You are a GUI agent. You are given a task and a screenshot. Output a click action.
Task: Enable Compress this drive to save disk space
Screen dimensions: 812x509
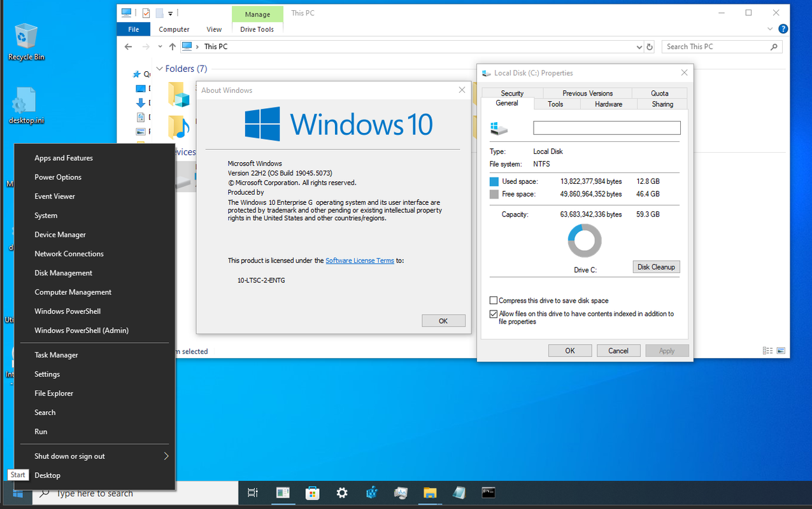494,300
